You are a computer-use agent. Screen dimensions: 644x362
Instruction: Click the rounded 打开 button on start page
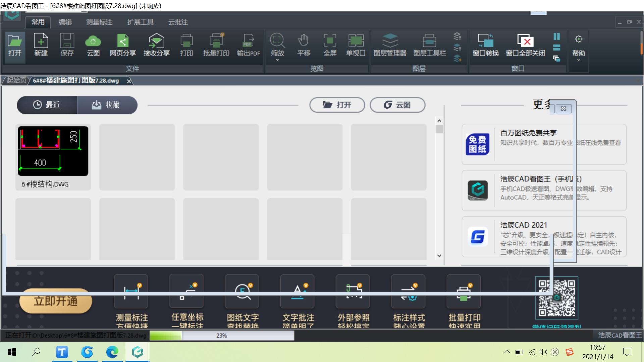[x=337, y=105]
